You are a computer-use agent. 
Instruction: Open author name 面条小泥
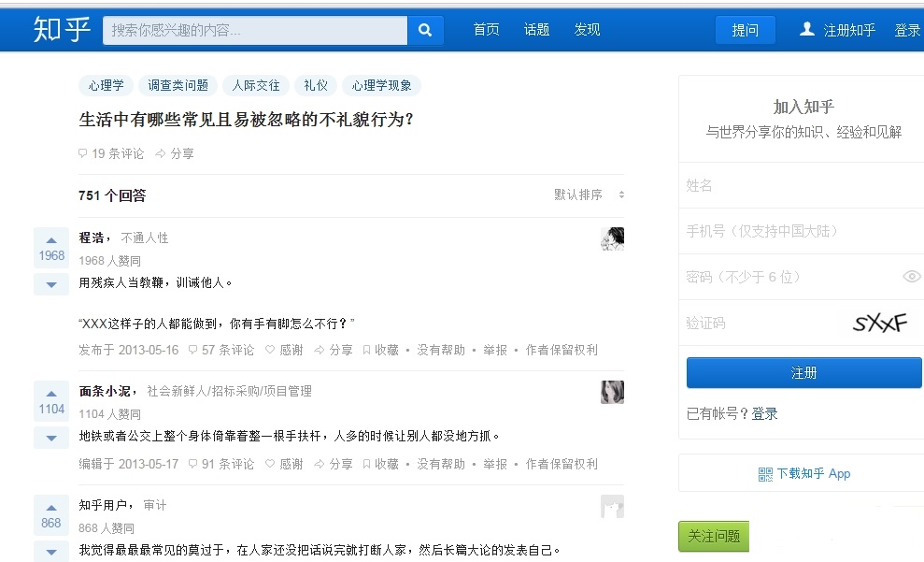(105, 391)
